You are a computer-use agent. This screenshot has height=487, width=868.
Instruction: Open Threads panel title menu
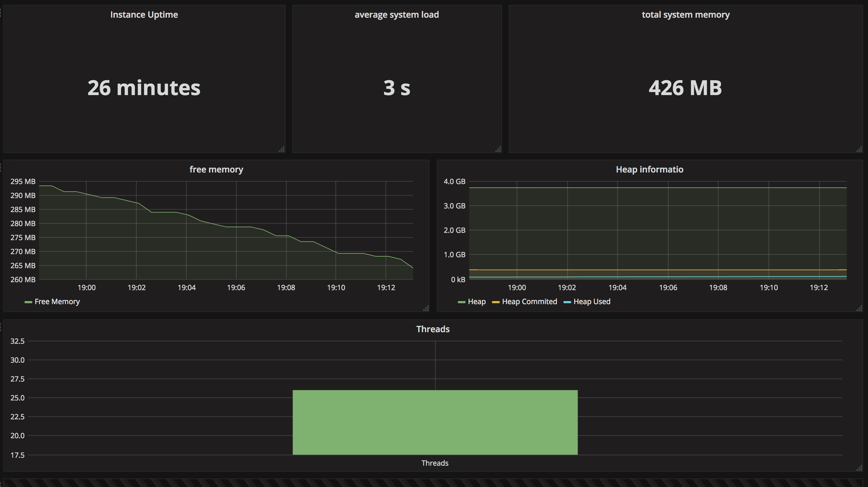(433, 329)
